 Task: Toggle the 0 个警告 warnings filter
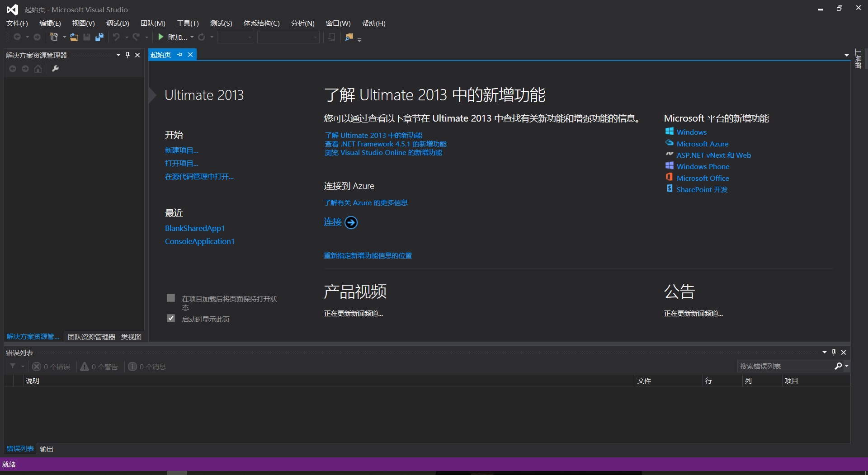[99, 367]
